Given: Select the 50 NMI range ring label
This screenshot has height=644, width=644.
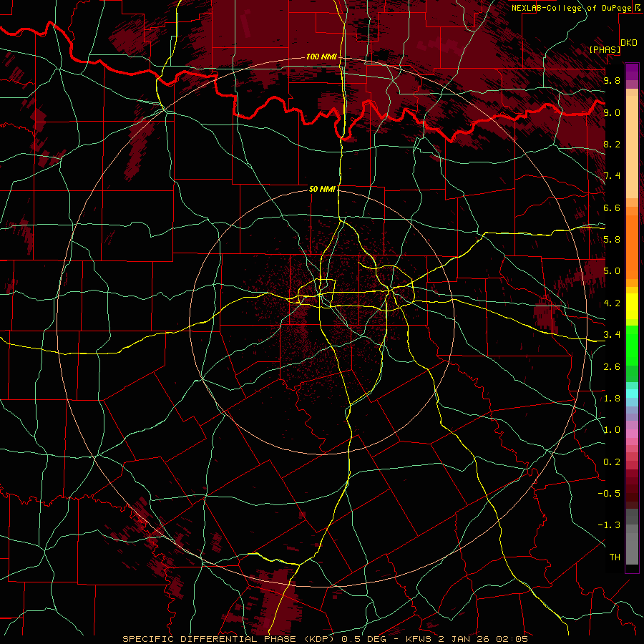Looking at the screenshot, I should [x=322, y=189].
